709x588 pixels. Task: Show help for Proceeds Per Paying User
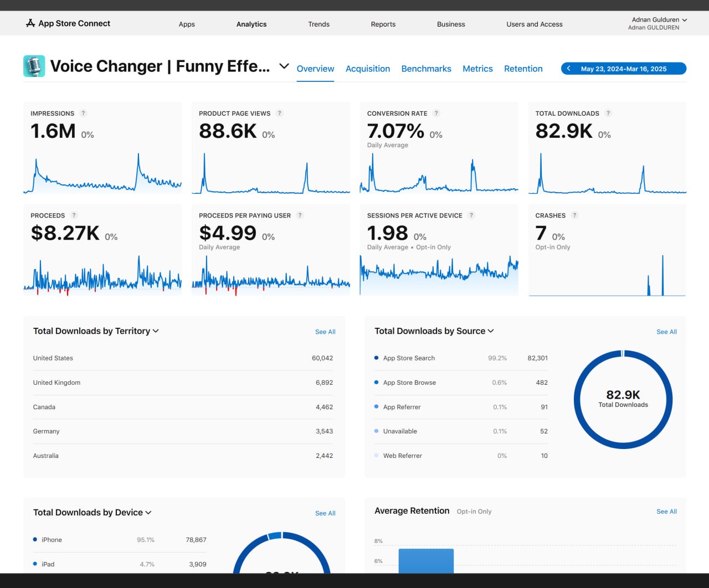coord(300,215)
